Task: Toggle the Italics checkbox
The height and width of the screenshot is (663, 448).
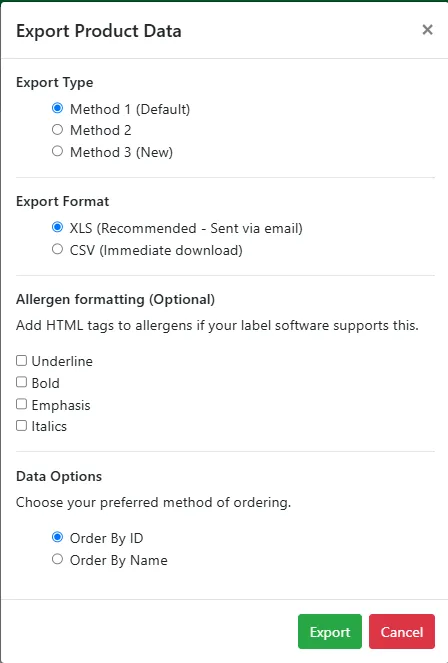Action: pos(22,425)
